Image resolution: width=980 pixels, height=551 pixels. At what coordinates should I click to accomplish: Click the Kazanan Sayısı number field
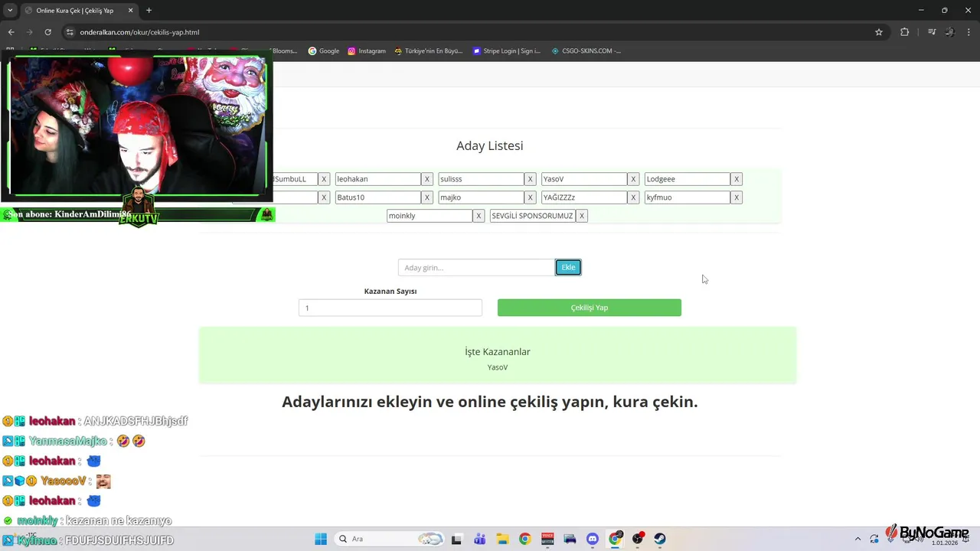click(390, 308)
